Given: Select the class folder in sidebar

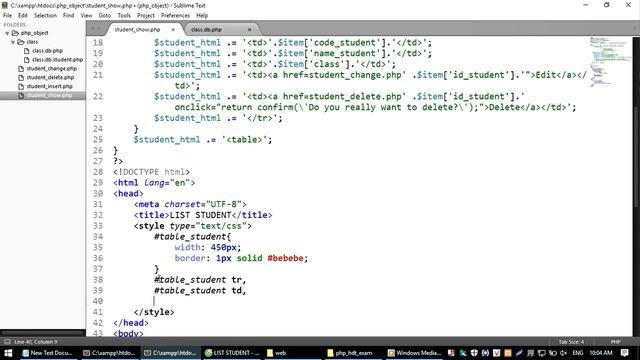Looking at the screenshot, I should [32, 42].
